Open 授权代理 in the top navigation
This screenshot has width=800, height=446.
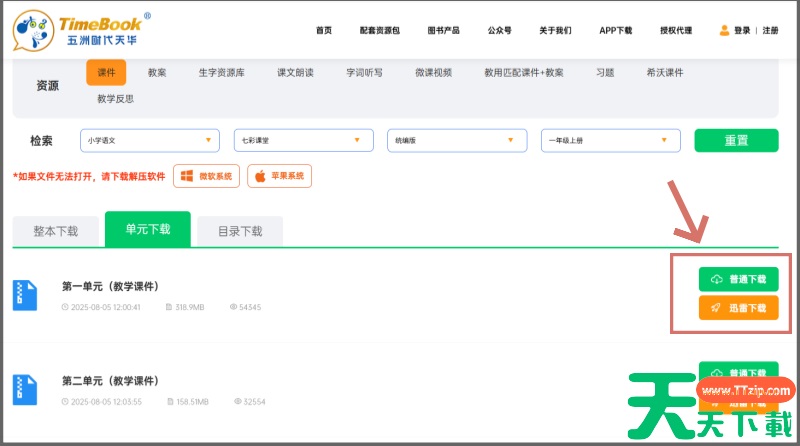point(676,31)
